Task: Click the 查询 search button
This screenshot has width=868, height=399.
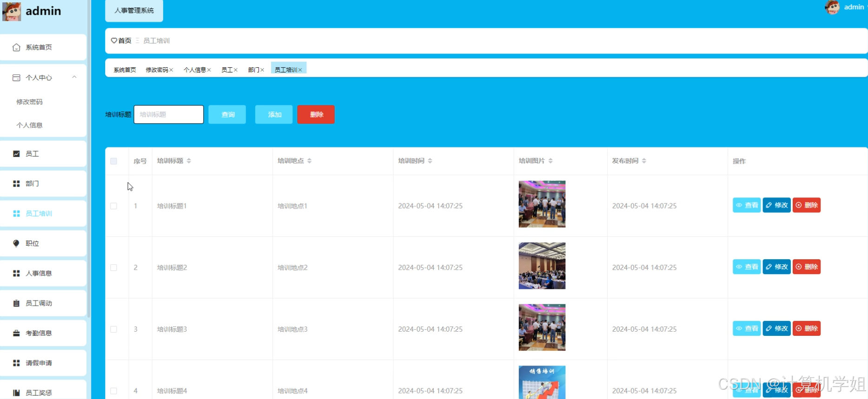Action: click(227, 114)
